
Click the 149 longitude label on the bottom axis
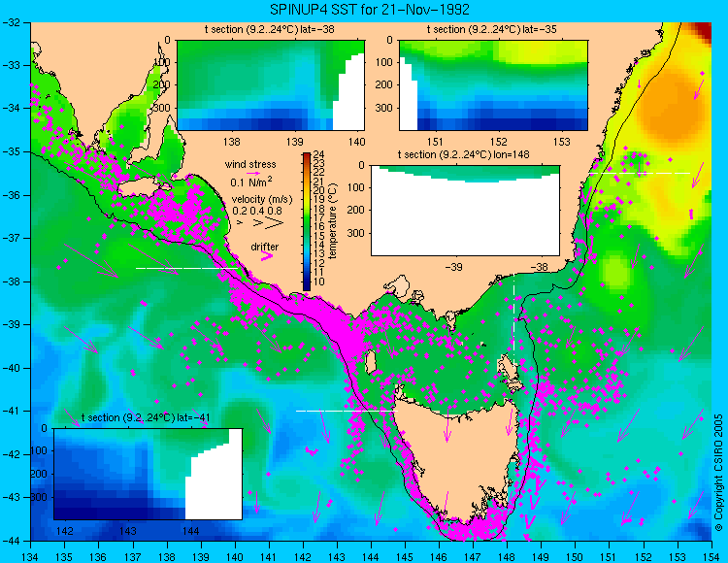click(542, 557)
